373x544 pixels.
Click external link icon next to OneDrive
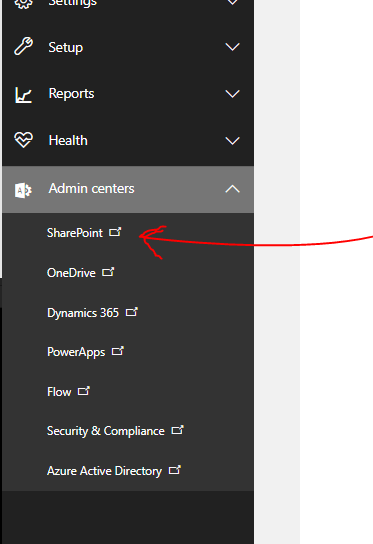tap(108, 272)
